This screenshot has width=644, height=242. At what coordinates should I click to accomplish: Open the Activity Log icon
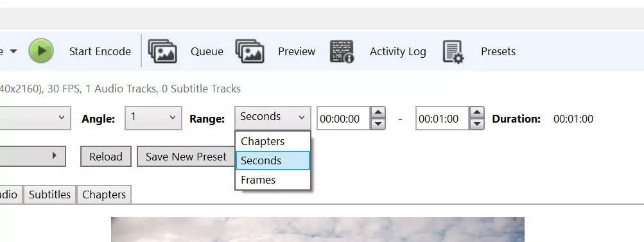coord(342,51)
